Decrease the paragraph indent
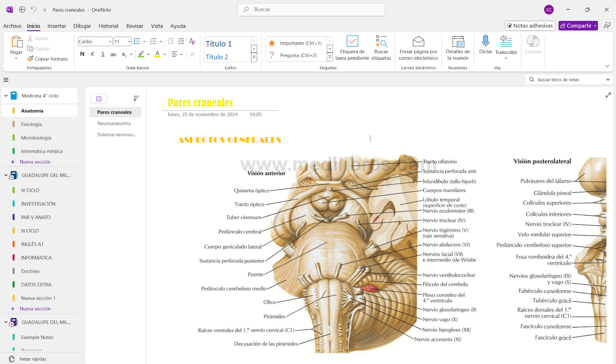 pyautogui.click(x=171, y=41)
